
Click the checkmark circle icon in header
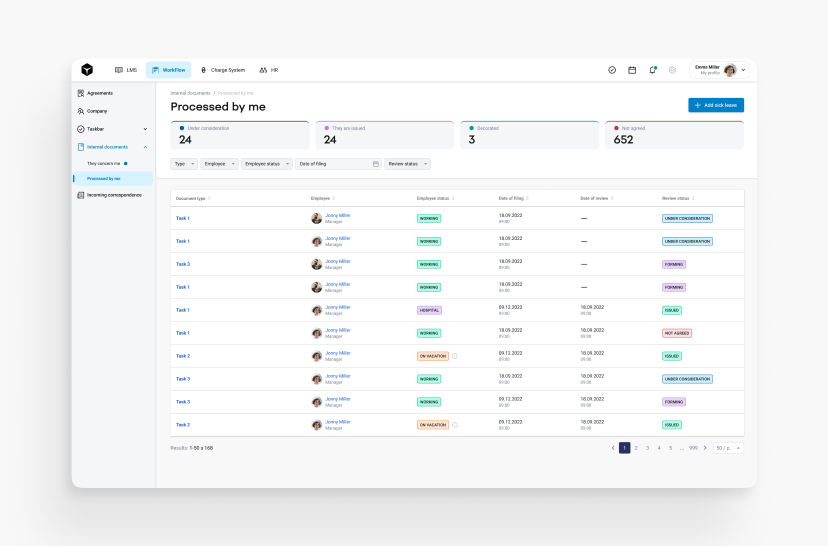pyautogui.click(x=612, y=70)
